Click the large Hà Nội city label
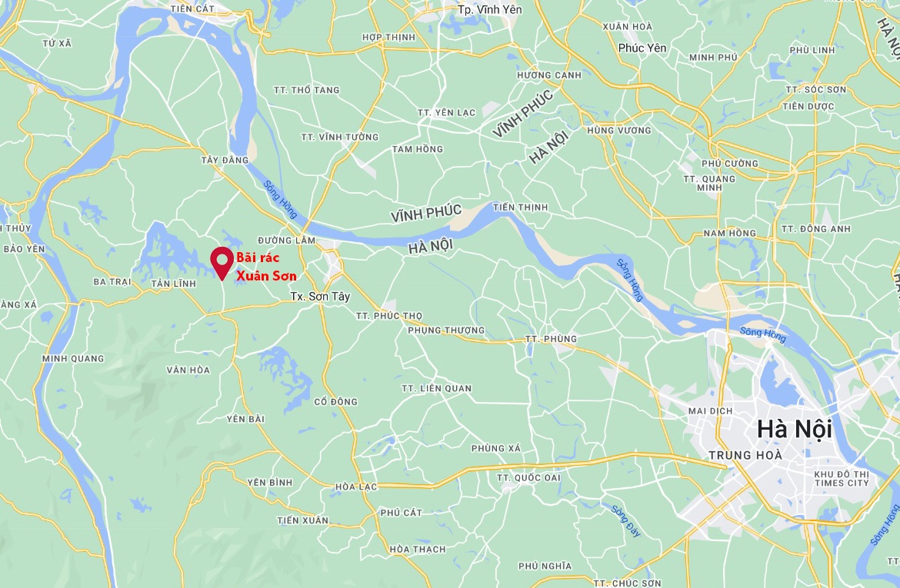Image resolution: width=900 pixels, height=588 pixels. [x=794, y=429]
